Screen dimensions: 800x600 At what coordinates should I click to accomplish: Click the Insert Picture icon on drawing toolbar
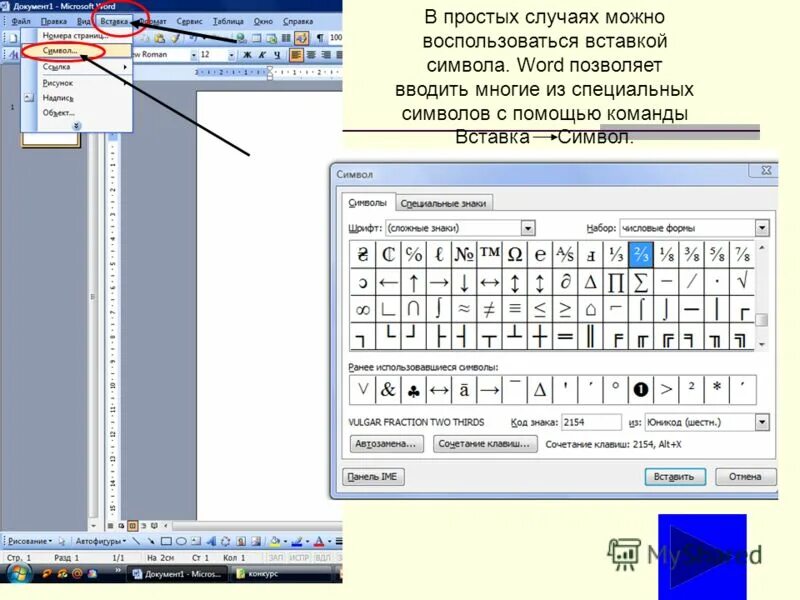click(256, 541)
